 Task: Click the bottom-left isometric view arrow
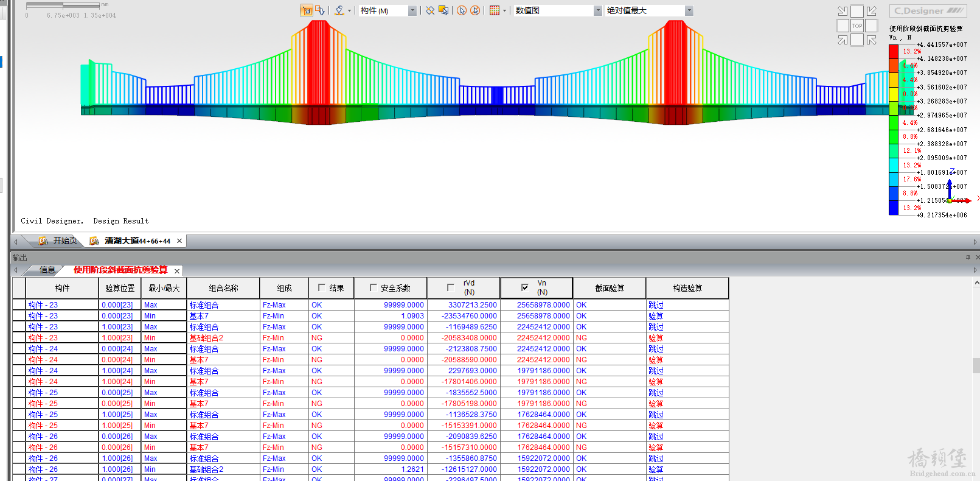click(x=843, y=40)
